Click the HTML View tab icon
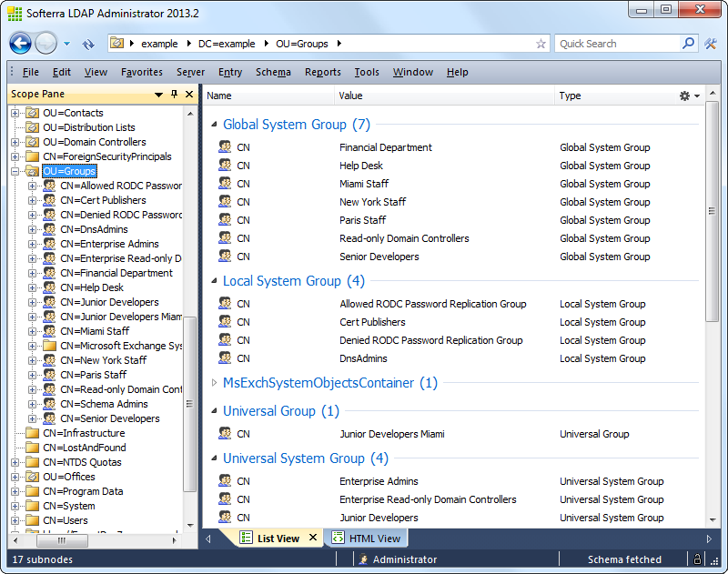Screen dimensions: 728x574 coord(338,538)
